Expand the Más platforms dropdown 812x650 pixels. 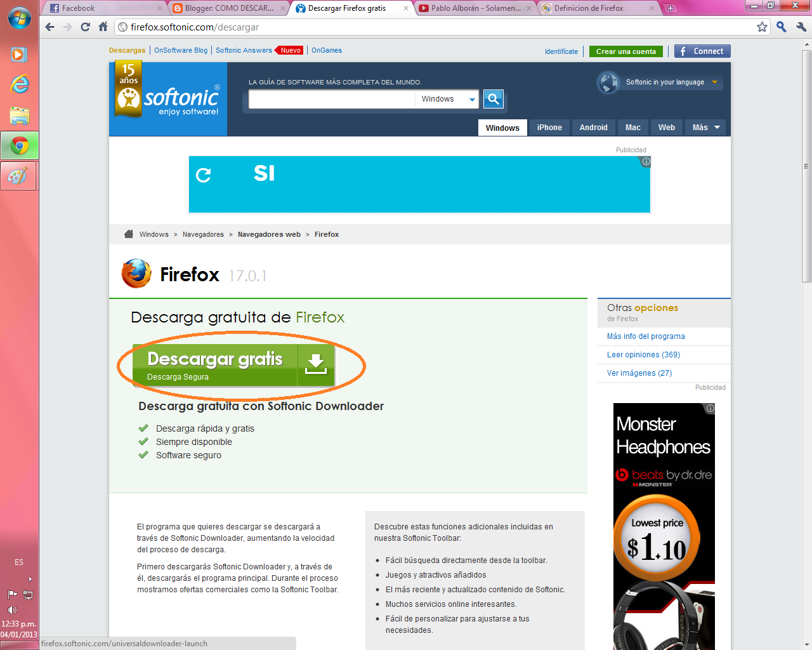[704, 127]
